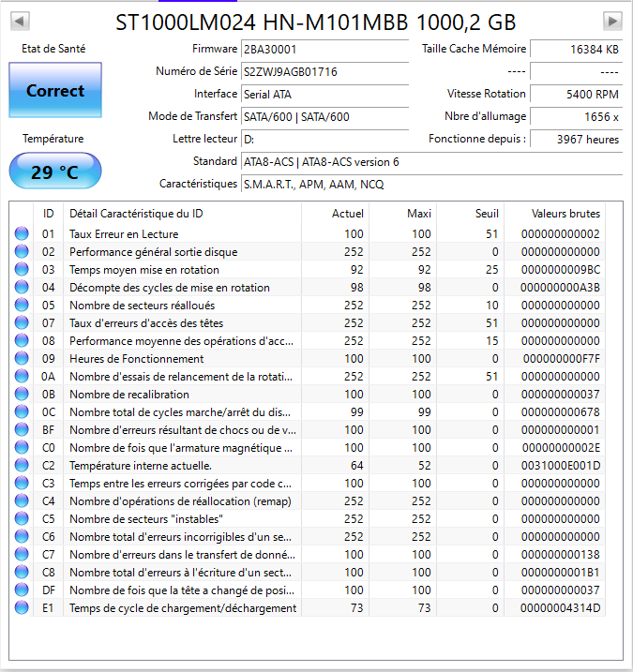Click status orb for ID C0 row
The width and height of the screenshot is (633, 672).
[22, 447]
